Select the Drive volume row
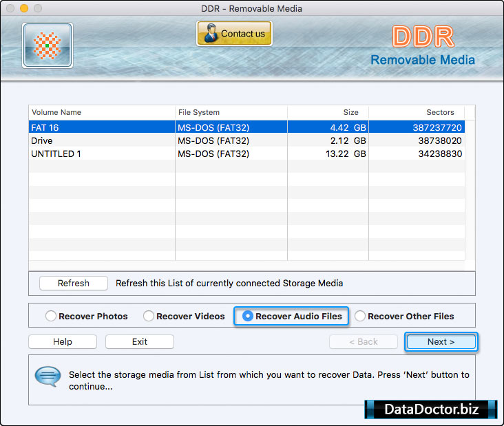Viewport: 504px width, 426px height. tap(246, 140)
